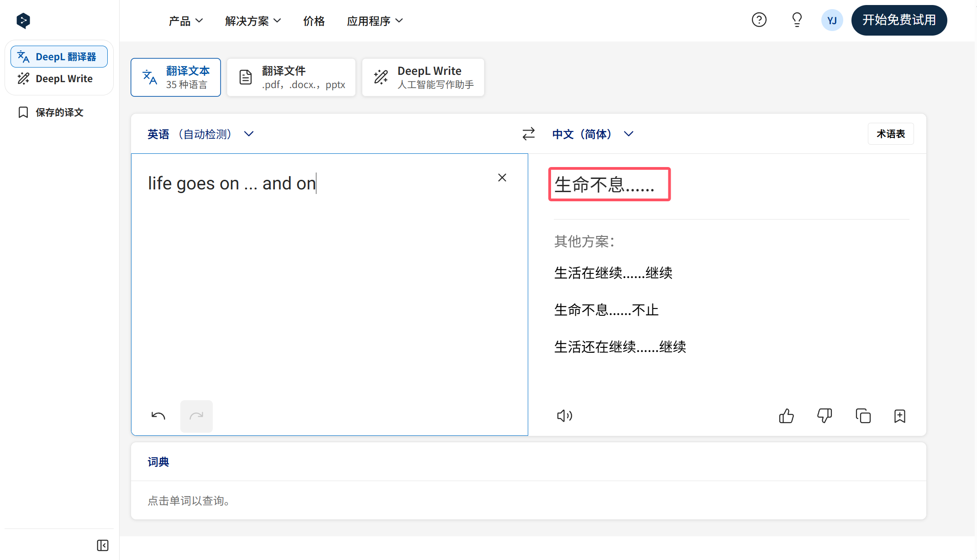Collapse the left sidebar
The width and height of the screenshot is (977, 560).
click(103, 545)
